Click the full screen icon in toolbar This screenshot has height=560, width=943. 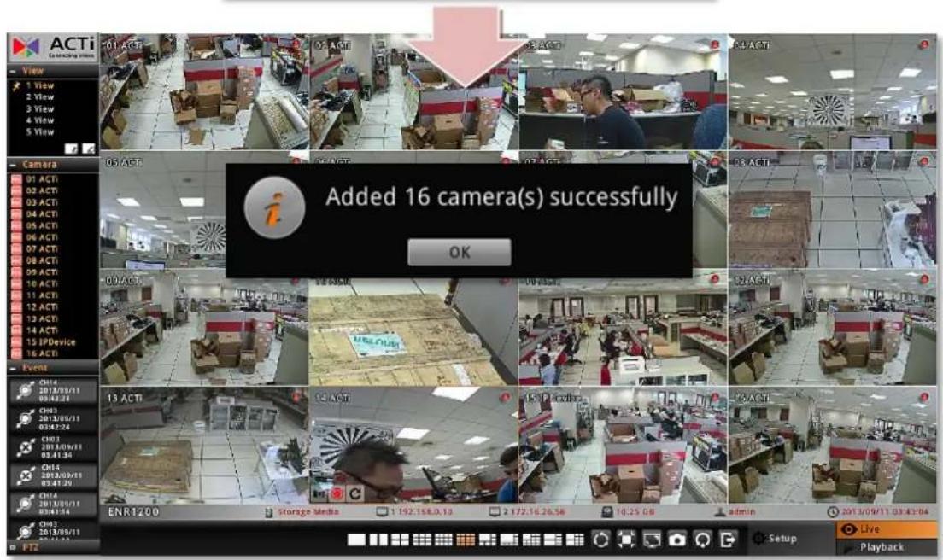(x=626, y=539)
